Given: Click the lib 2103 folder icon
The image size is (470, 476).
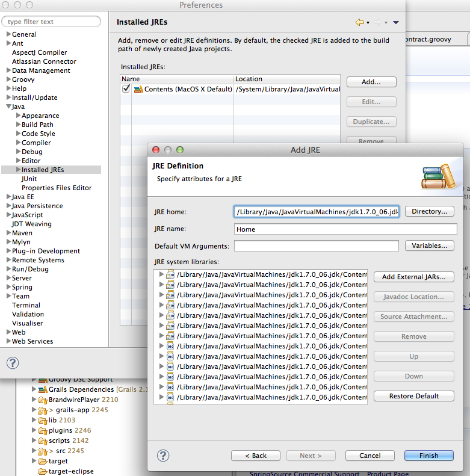Looking at the screenshot, I should [43, 421].
